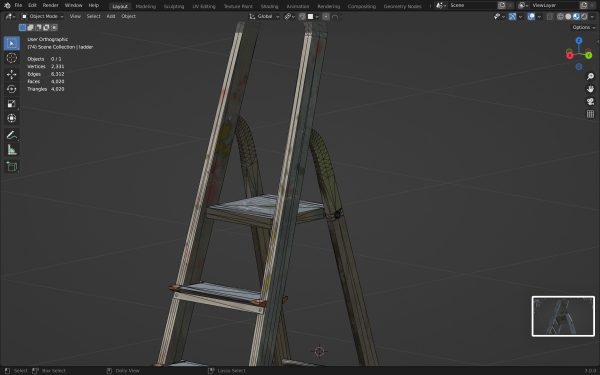Switch to the Shading workspace tab

[x=270, y=6]
